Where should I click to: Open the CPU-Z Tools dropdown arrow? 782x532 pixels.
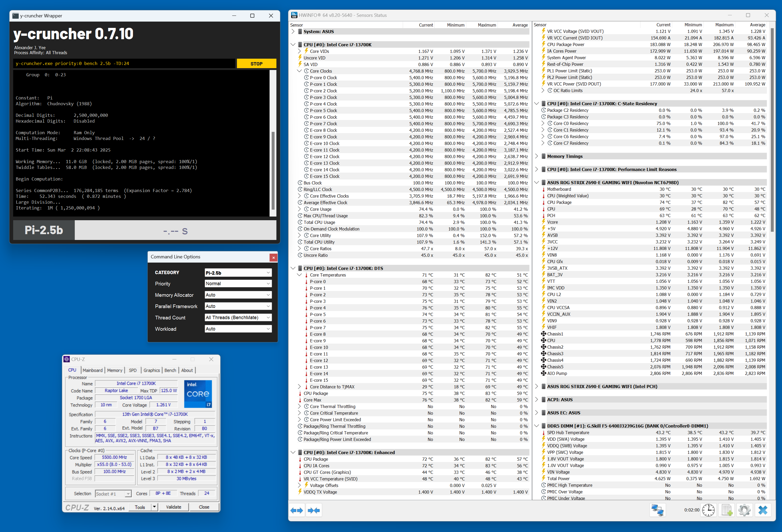(154, 507)
